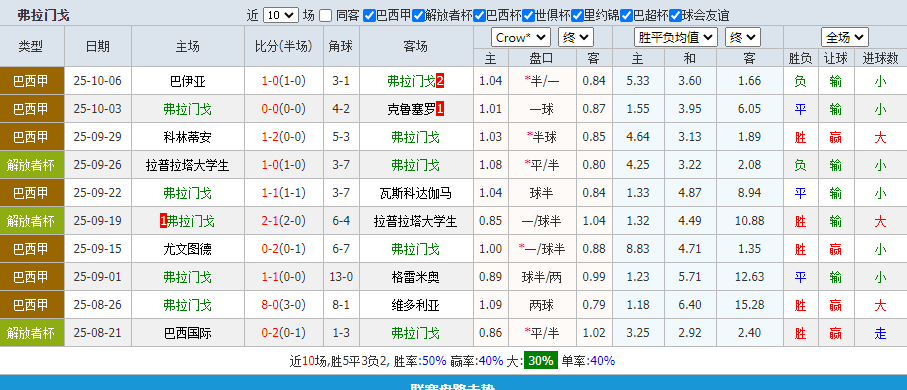This screenshot has width=907, height=390.
Task: Click the 0-0(0-0) score on 25-10-03
Action: tap(284, 109)
